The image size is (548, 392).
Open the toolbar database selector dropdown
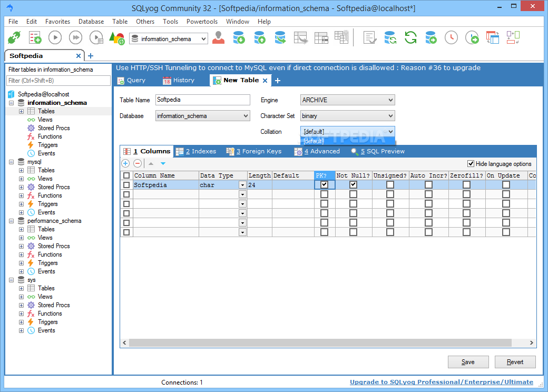coord(169,38)
